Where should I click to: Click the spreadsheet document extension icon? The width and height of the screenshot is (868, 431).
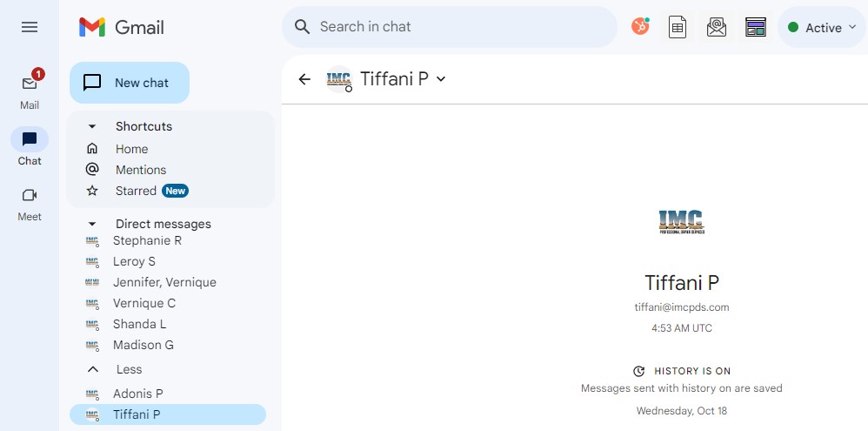point(678,27)
